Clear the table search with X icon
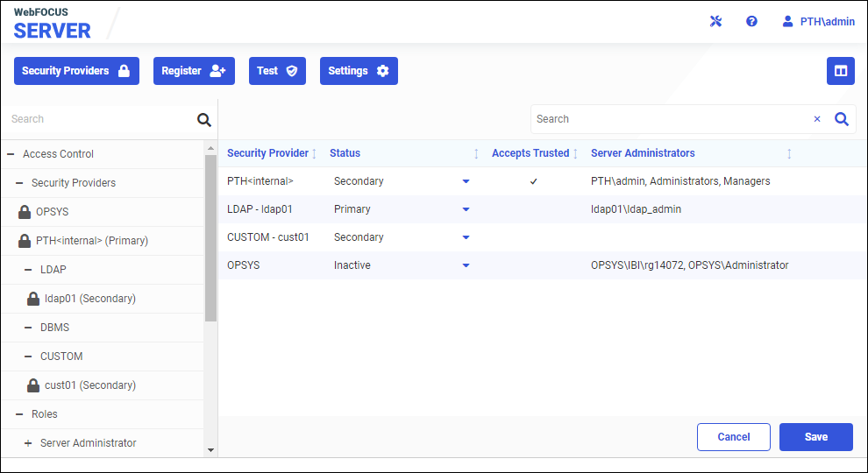868x473 pixels. pos(817,119)
